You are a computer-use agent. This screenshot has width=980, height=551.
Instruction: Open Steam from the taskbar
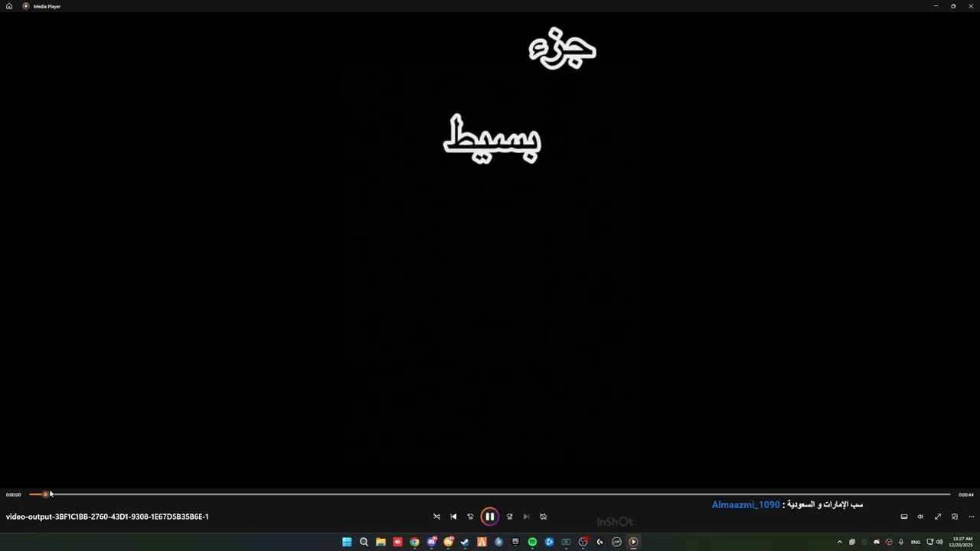pos(465,542)
